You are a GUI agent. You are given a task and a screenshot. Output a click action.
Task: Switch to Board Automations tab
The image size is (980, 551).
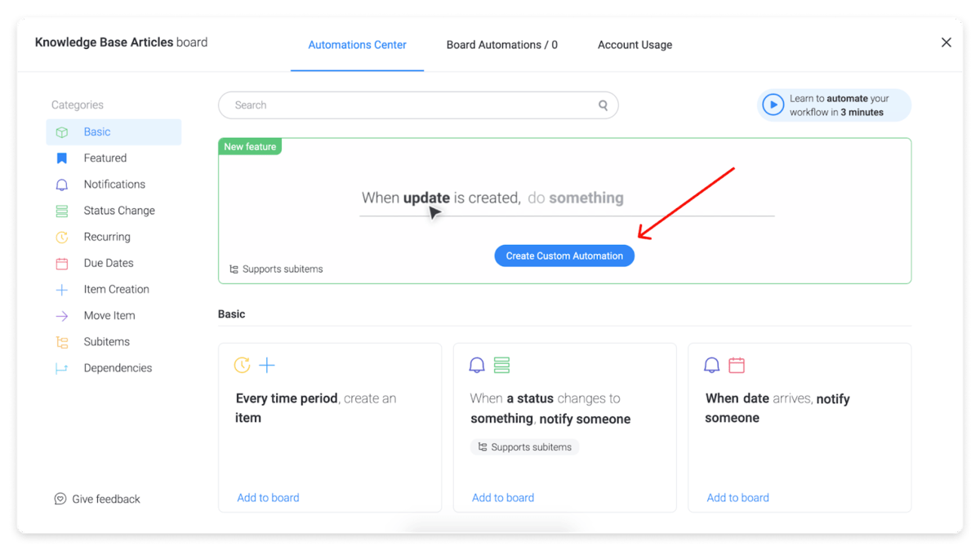pyautogui.click(x=501, y=45)
